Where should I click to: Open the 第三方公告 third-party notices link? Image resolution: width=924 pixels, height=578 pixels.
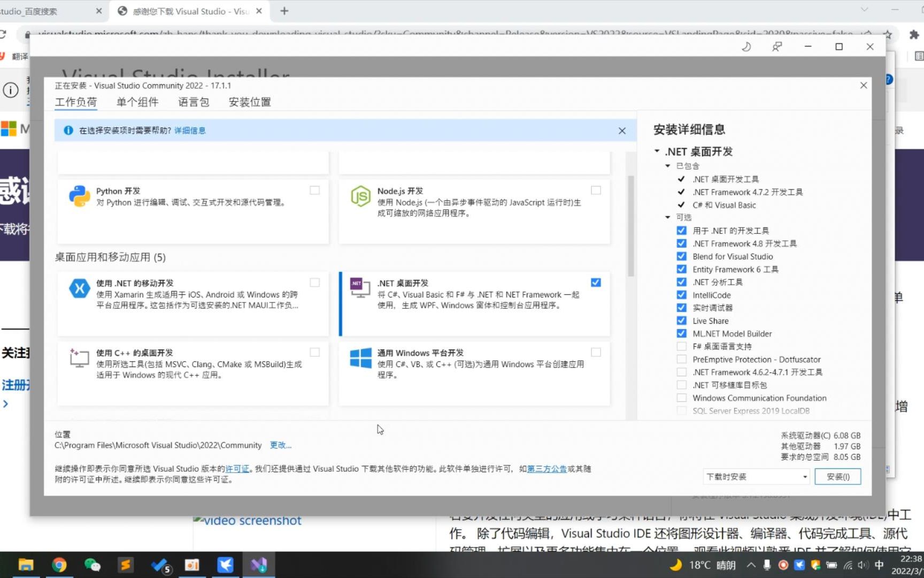pyautogui.click(x=547, y=469)
